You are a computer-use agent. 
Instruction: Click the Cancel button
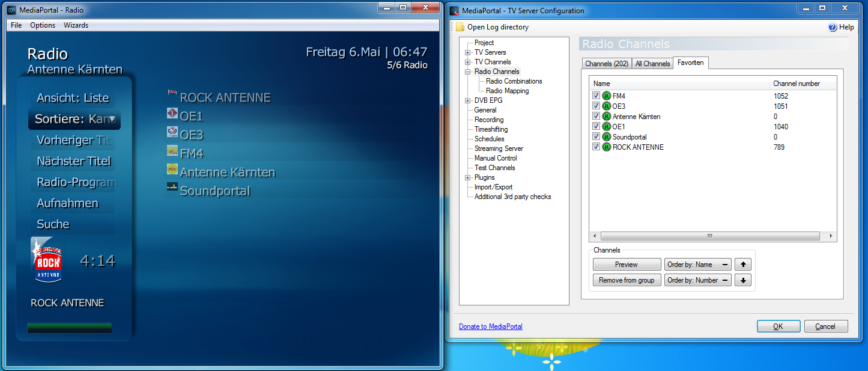(x=825, y=327)
